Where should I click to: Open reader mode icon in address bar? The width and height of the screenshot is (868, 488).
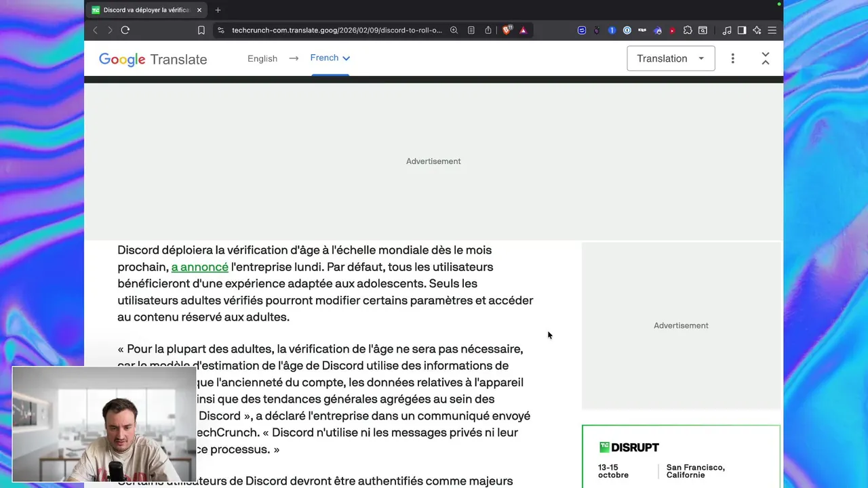[x=471, y=30]
